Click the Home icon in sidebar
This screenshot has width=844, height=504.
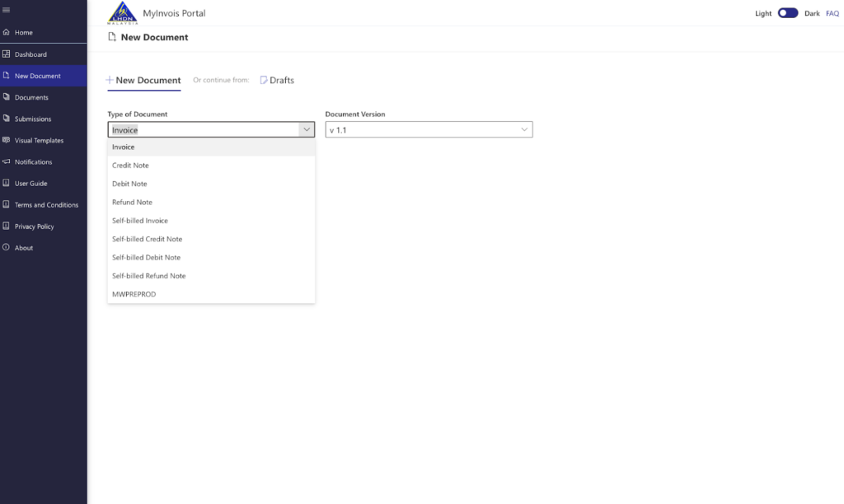coord(7,33)
